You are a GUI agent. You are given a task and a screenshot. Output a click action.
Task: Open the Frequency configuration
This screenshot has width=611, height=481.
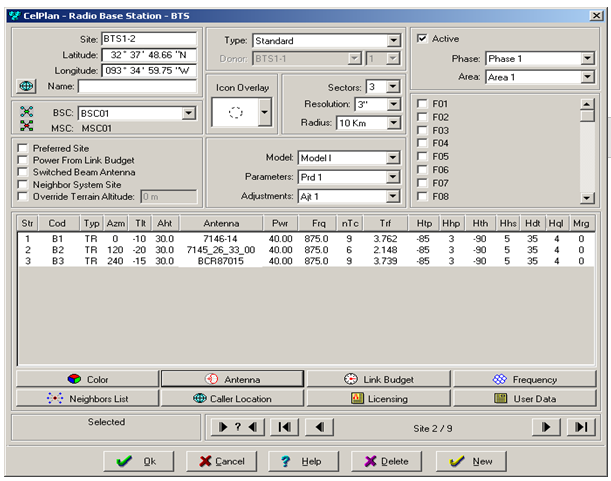[x=525, y=379]
